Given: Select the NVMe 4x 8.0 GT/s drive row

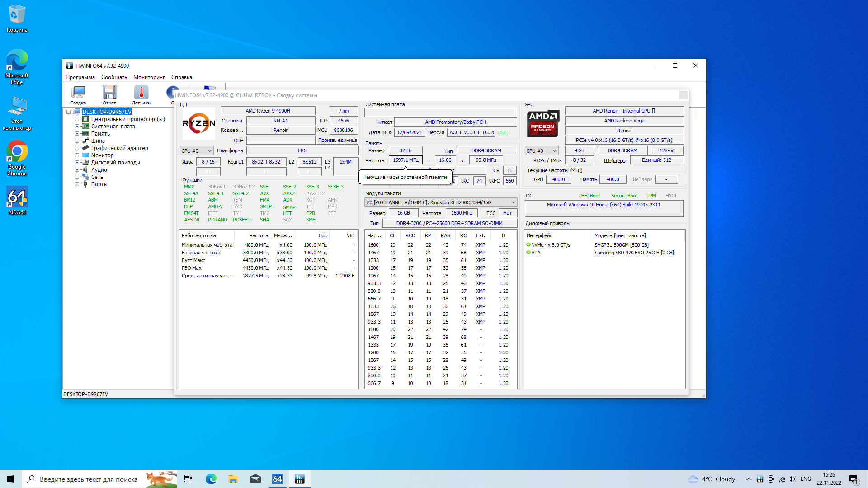Looking at the screenshot, I should (x=551, y=245).
